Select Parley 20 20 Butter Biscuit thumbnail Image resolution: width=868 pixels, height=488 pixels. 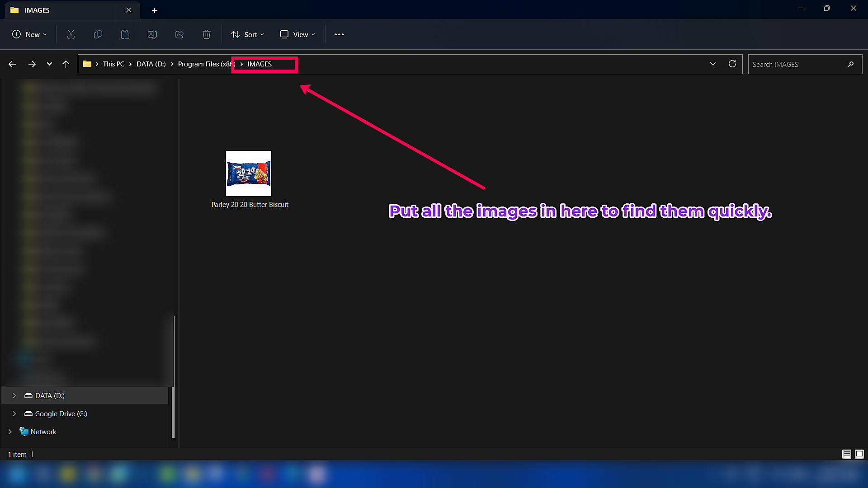tap(249, 174)
